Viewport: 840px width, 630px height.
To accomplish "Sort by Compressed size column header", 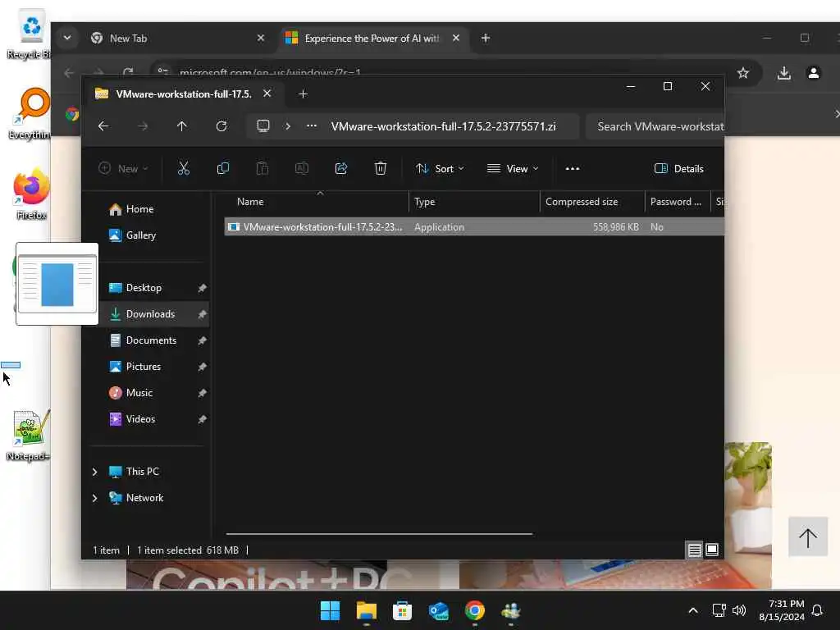I will [592, 202].
